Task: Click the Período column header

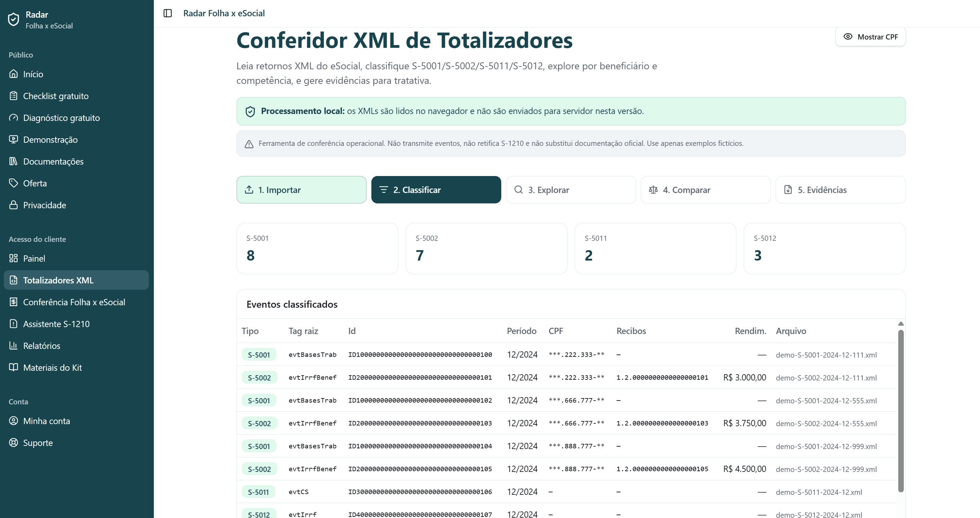Action: (522, 331)
